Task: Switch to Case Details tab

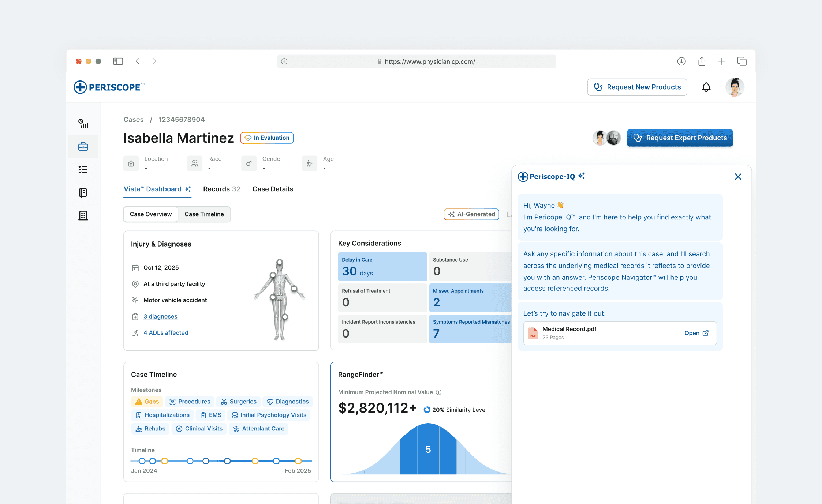Action: (272, 189)
